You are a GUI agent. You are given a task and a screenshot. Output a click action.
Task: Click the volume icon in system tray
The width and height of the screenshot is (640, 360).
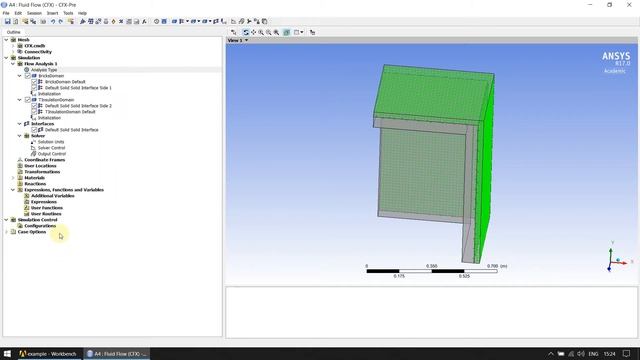(x=581, y=353)
